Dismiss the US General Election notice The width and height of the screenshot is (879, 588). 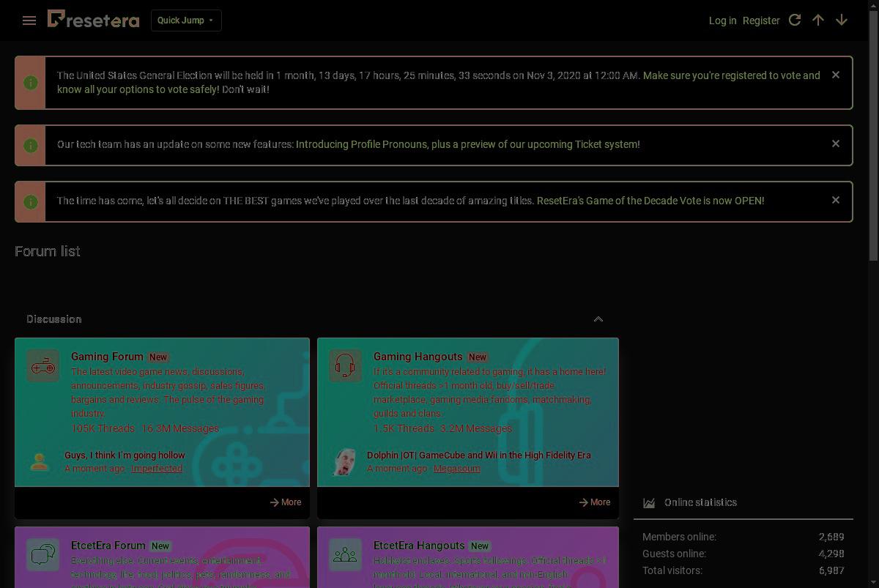(836, 75)
